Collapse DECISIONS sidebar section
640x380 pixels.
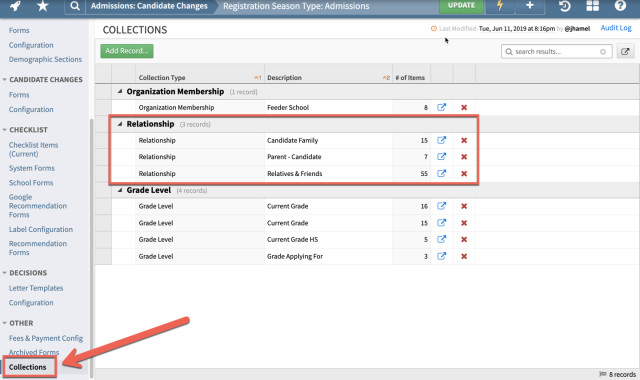pyautogui.click(x=4, y=273)
